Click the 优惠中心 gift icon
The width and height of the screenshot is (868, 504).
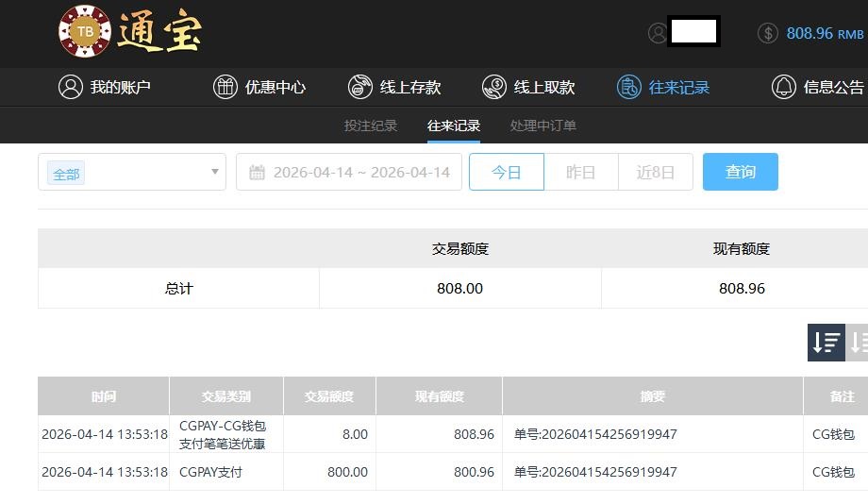(225, 87)
